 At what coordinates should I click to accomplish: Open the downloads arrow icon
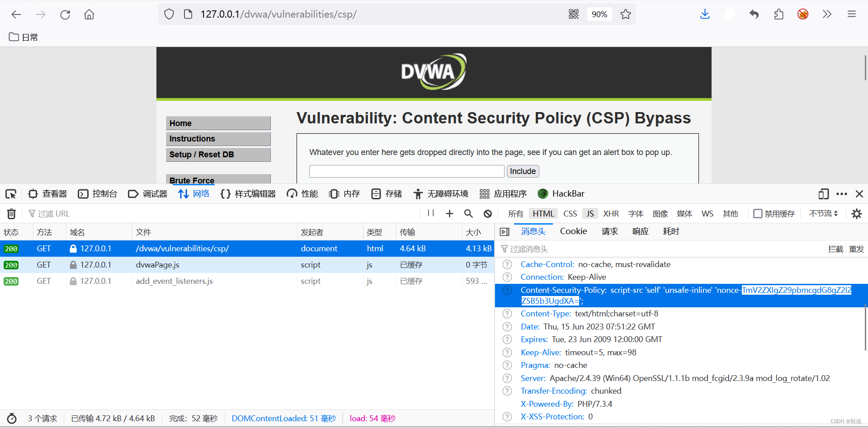point(705,14)
